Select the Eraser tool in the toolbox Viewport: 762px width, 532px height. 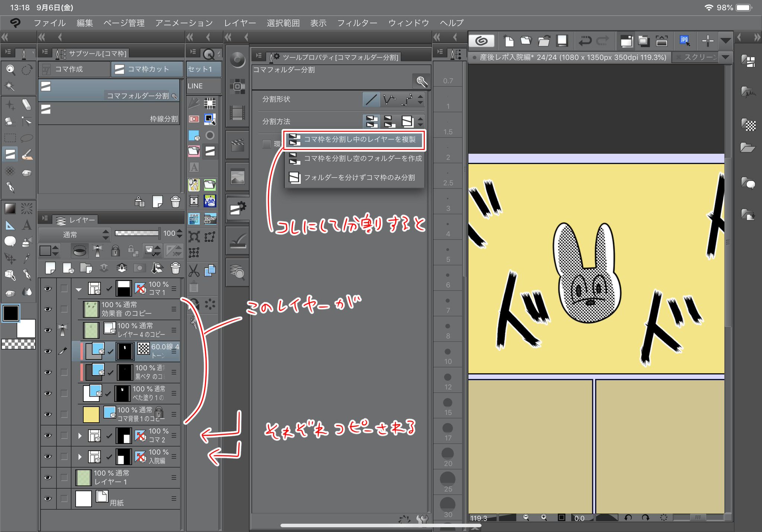tap(26, 104)
